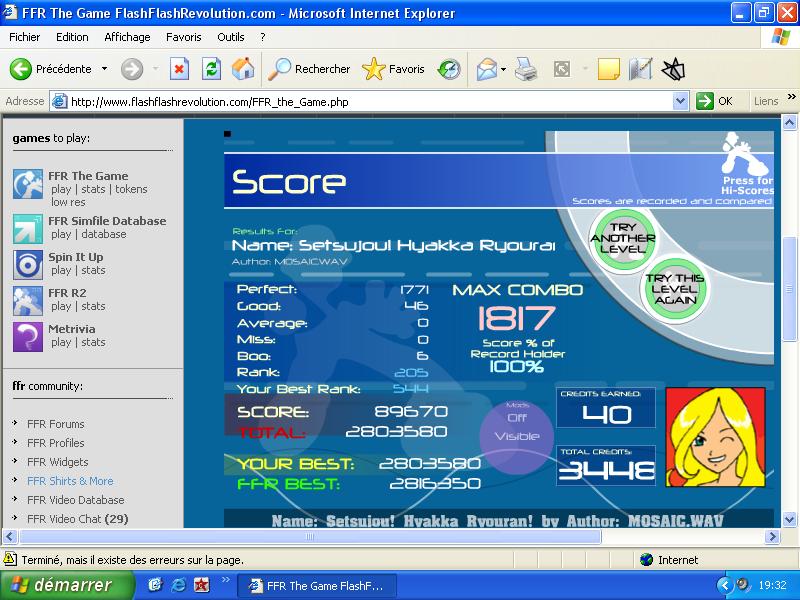Open the Favoris menu
The height and width of the screenshot is (600, 800).
184,37
